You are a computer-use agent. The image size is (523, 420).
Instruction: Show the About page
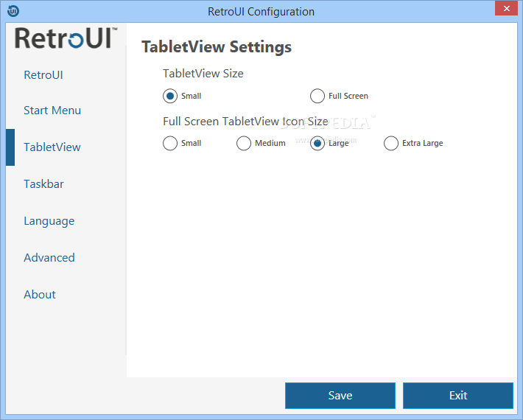pos(40,294)
